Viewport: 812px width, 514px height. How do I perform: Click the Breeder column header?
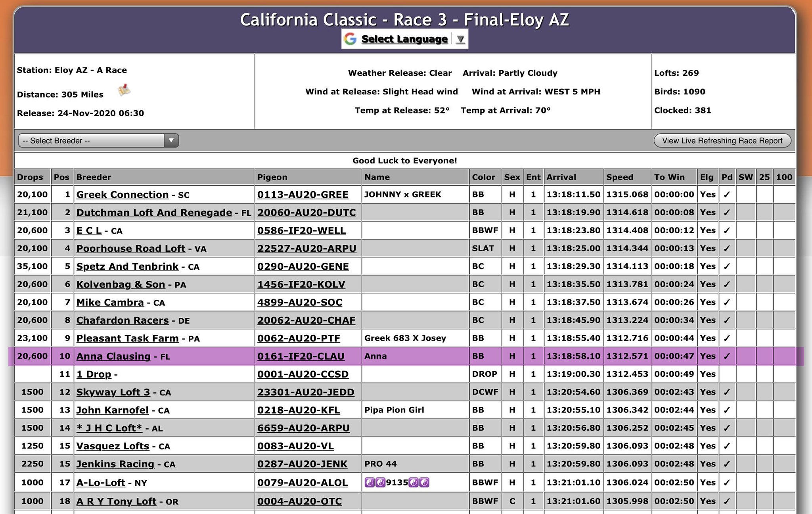click(x=94, y=177)
